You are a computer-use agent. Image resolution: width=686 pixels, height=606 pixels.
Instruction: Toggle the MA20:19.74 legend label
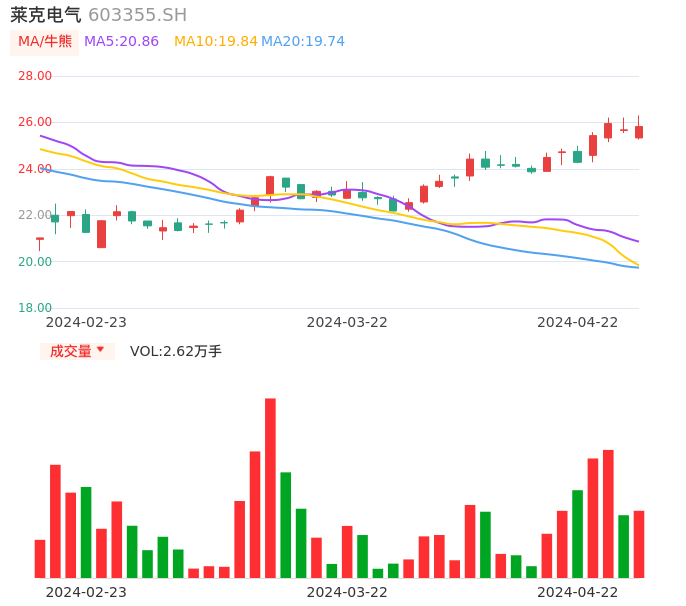point(302,42)
